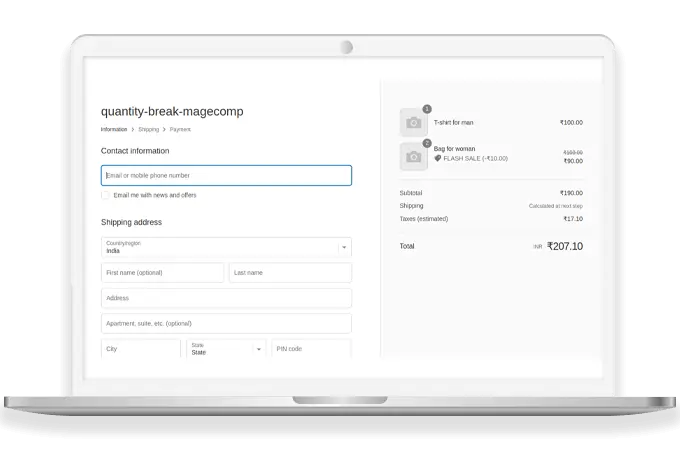This screenshot has height=450, width=680.
Task: Click chevron between Information and Shipping
Action: (133, 130)
